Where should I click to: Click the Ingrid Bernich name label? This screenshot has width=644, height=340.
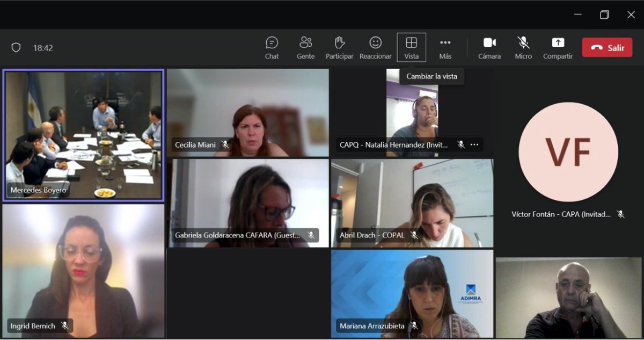pyautogui.click(x=33, y=325)
